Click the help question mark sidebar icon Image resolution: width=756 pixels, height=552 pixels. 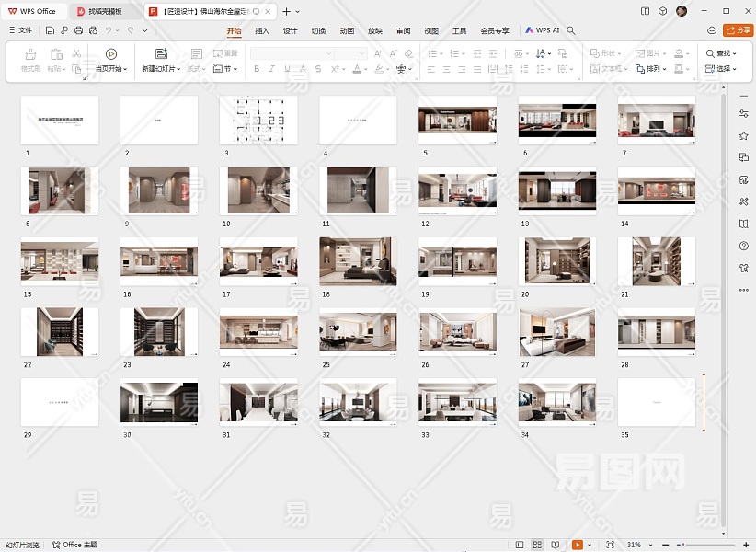(x=743, y=246)
